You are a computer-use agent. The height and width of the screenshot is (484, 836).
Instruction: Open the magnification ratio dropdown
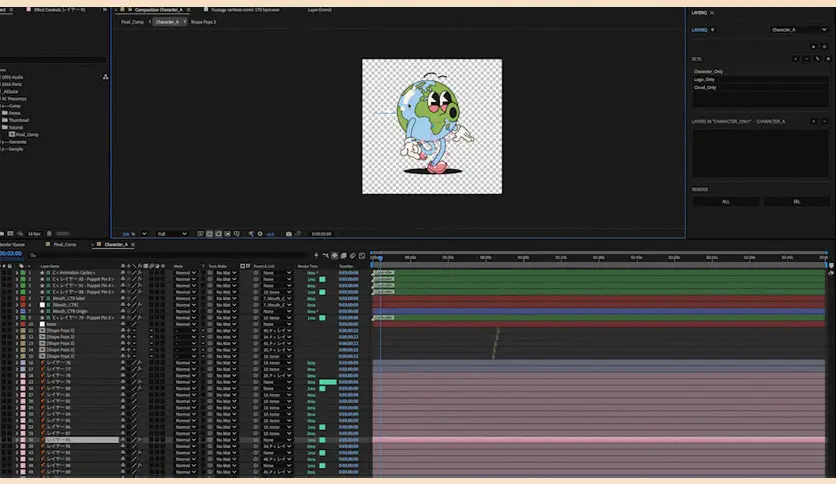click(134, 234)
